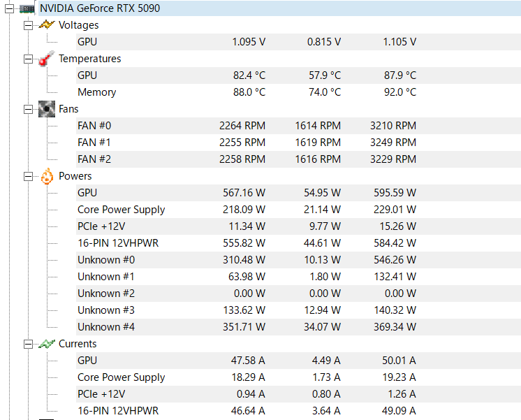Screen dimensions: 521x420
Task: Select the FAN #2 row
Action: (298, 159)
